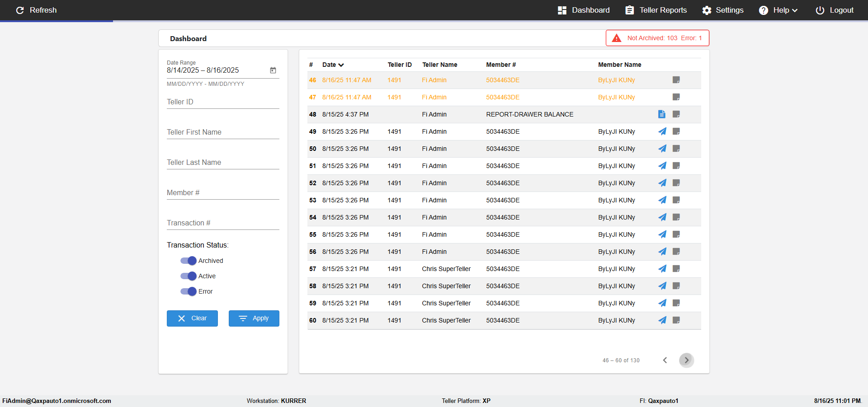
Task: Disable the Error status switch
Action: click(189, 291)
